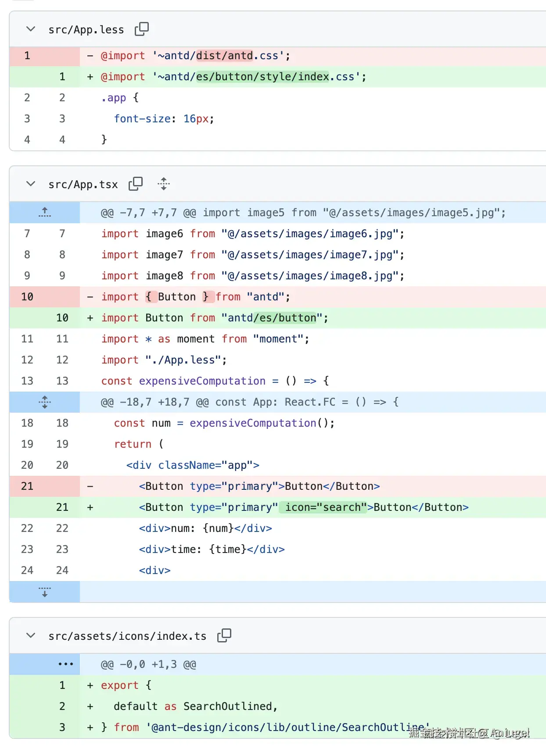
Task: Expand lines below line 24
Action: tap(44, 592)
